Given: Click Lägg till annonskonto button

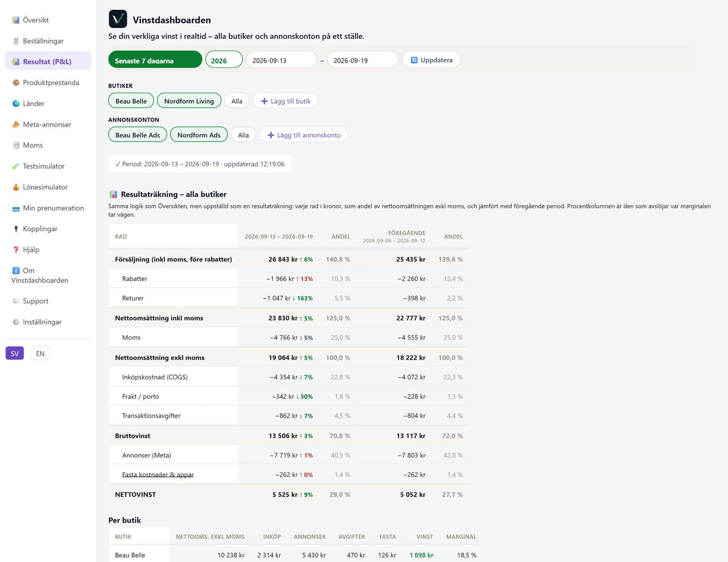Looking at the screenshot, I should click(304, 135).
